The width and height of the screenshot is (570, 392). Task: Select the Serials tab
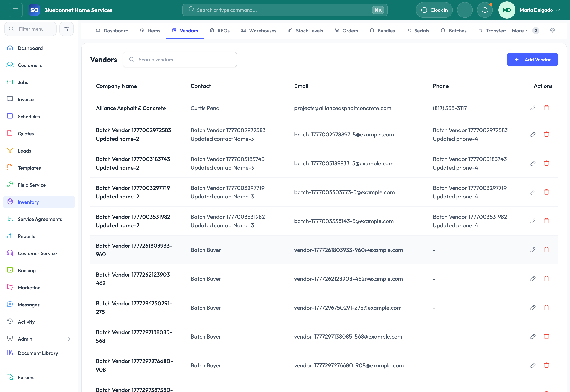418,31
